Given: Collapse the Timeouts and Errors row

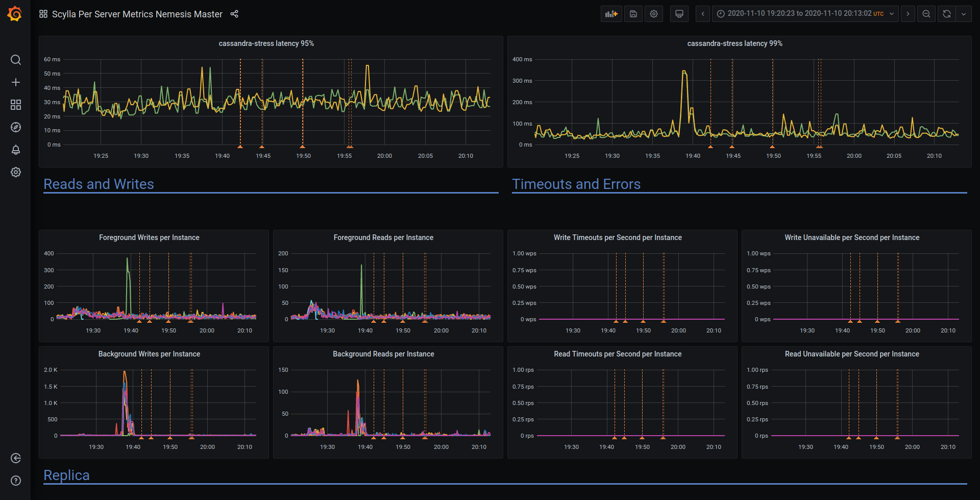Looking at the screenshot, I should (577, 184).
